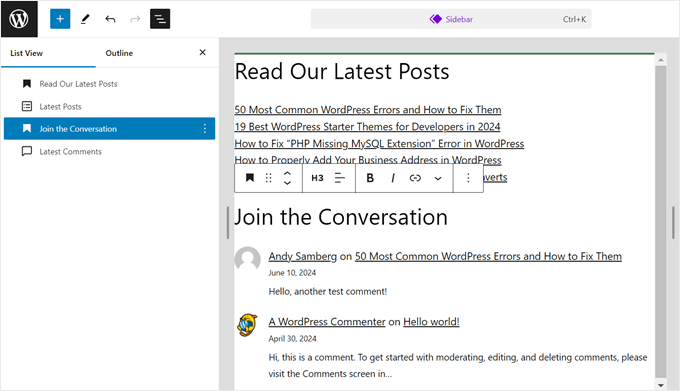The width and height of the screenshot is (680, 391).
Task: Switch to the Outline tab
Action: point(119,53)
